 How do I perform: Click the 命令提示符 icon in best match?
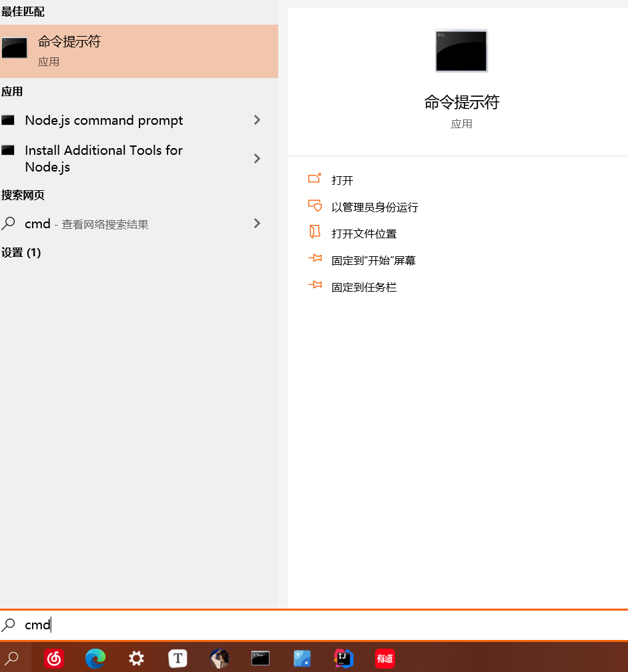pos(15,47)
